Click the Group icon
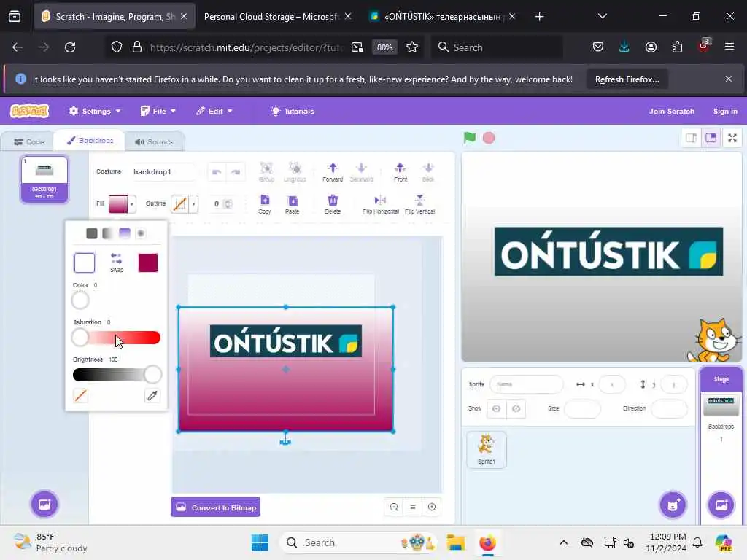 [x=266, y=172]
